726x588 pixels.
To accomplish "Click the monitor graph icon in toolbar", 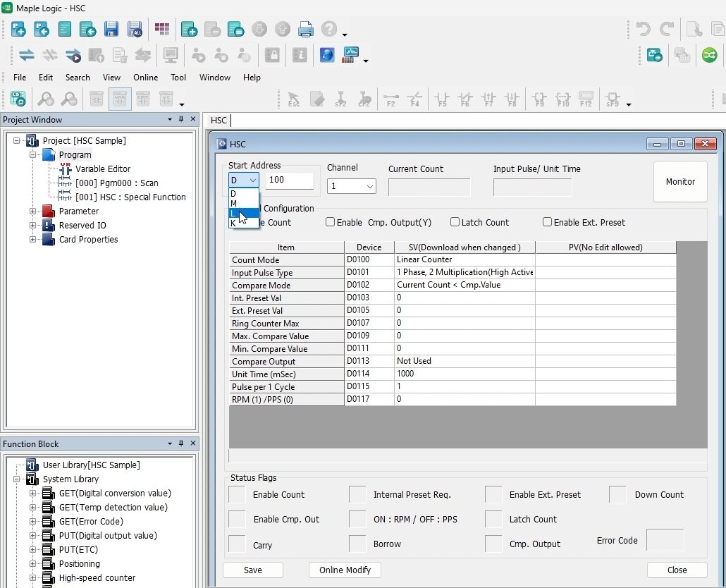I will coord(350,55).
